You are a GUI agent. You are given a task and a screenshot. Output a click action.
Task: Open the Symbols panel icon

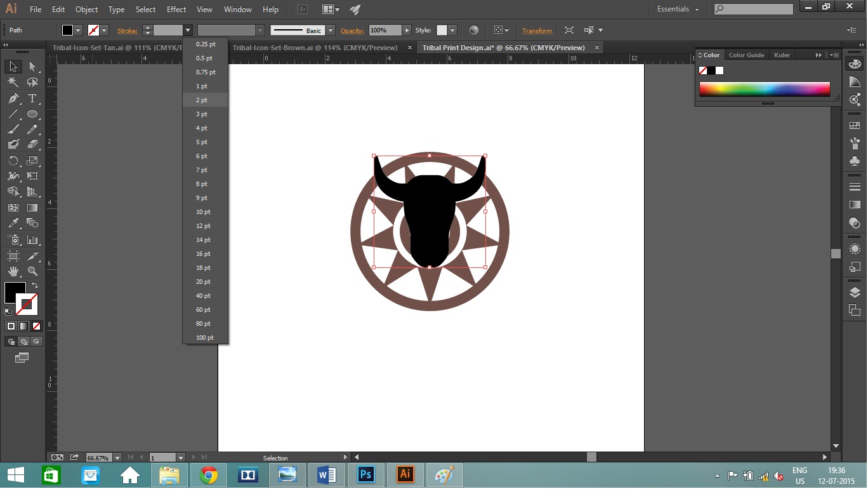point(855,161)
